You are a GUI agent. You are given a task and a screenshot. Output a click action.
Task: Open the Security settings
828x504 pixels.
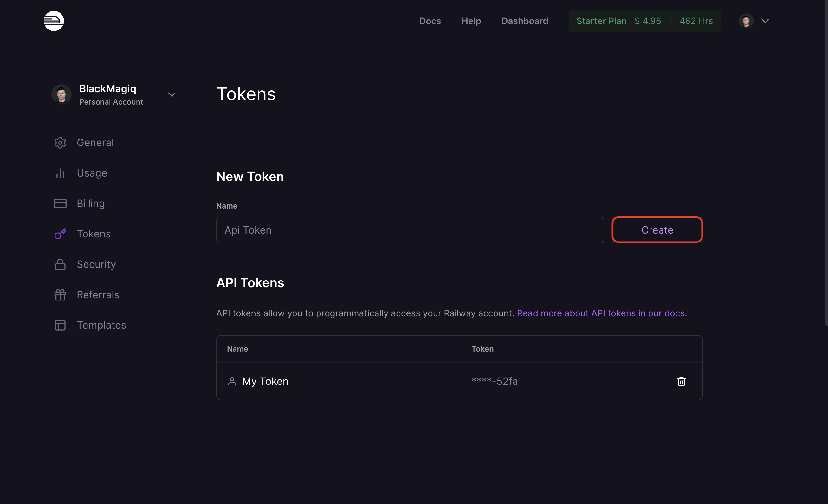(96, 264)
